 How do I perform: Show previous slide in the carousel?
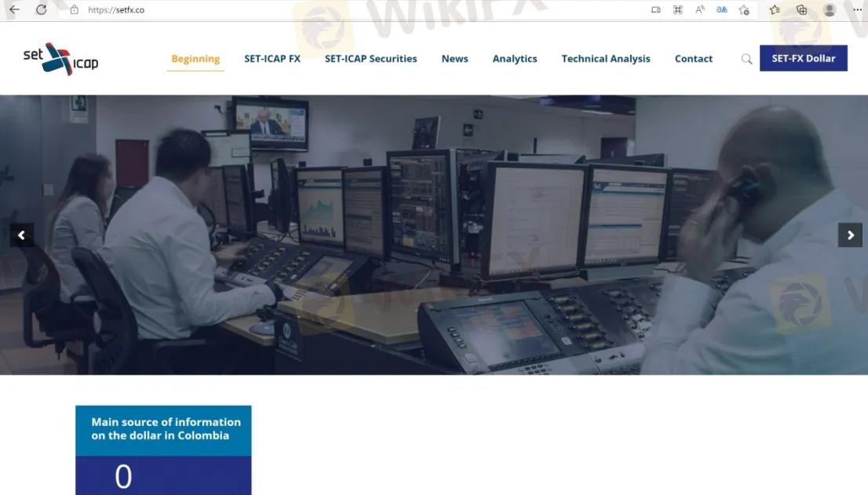[x=21, y=235]
